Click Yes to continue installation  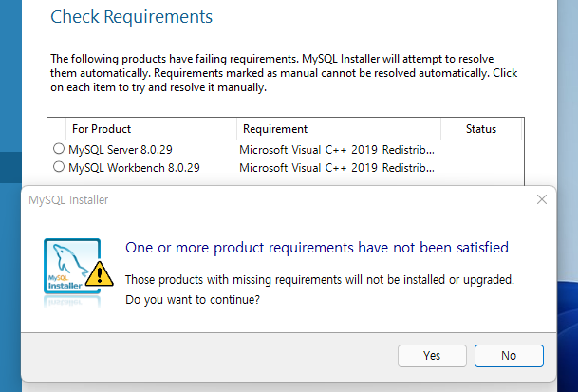point(432,356)
